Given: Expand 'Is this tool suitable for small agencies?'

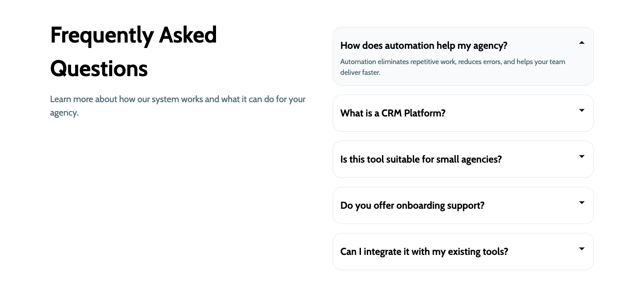Looking at the screenshot, I should [x=421, y=159].
